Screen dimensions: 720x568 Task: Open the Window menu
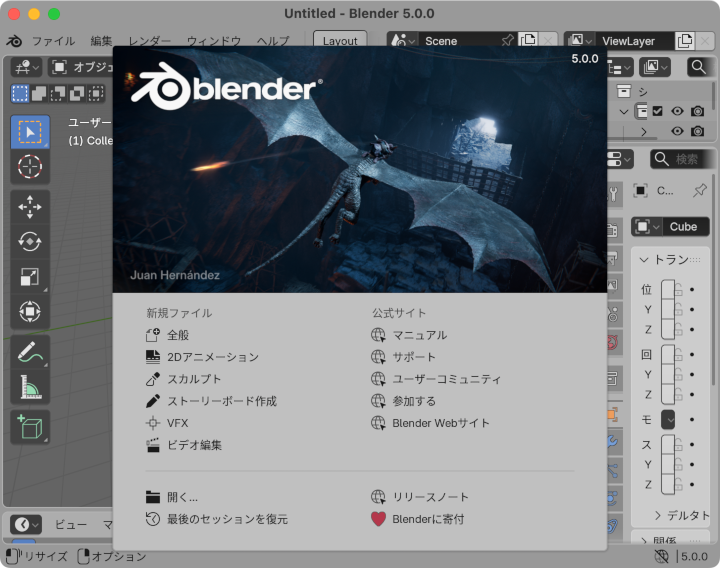pyautogui.click(x=214, y=41)
